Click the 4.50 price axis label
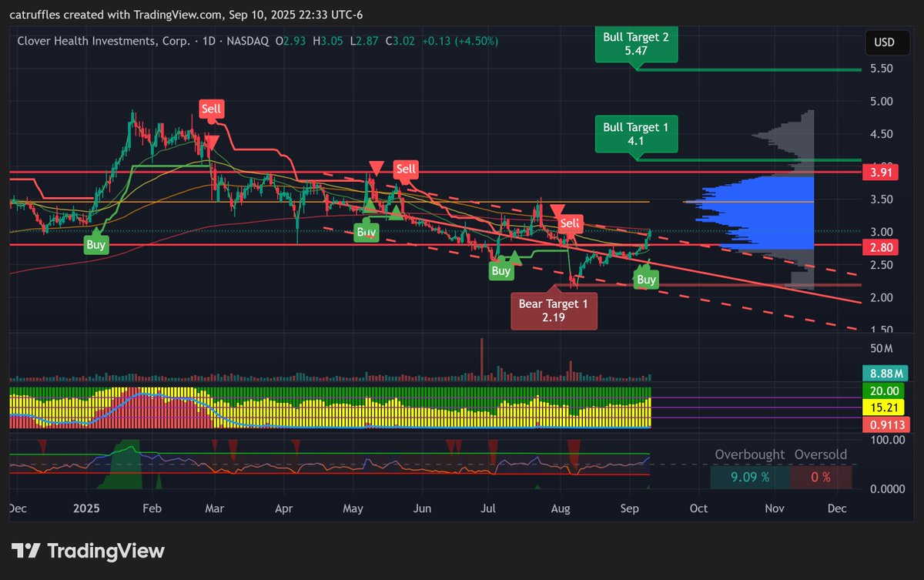924x580 pixels. tap(881, 134)
